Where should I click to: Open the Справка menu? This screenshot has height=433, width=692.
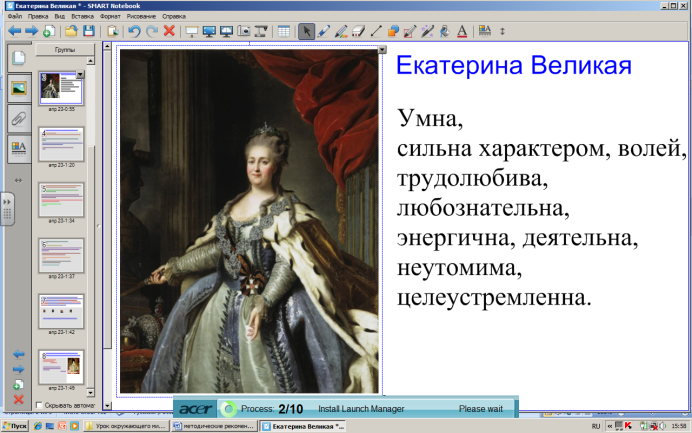pos(174,16)
